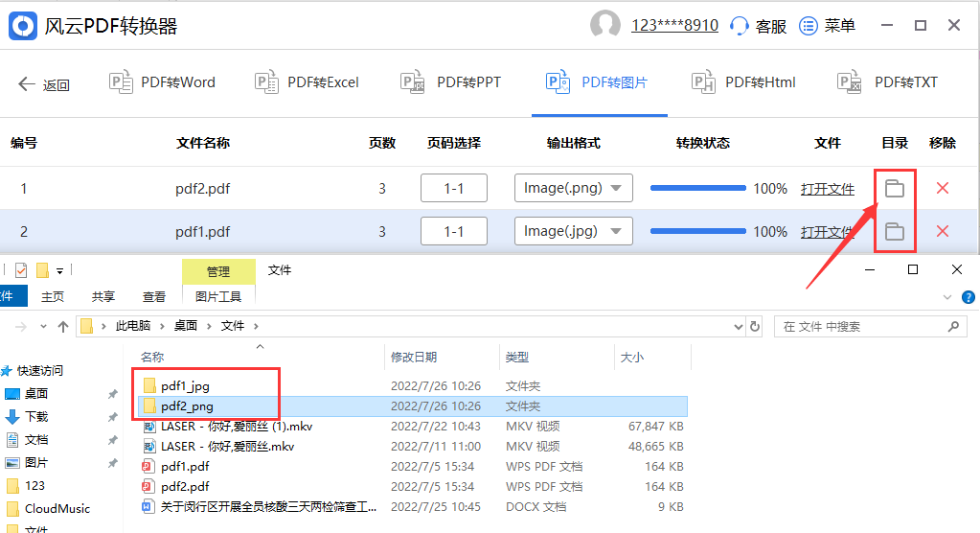The height and width of the screenshot is (533, 980).
Task: Open the 共享 ribbon tab
Action: 103,296
